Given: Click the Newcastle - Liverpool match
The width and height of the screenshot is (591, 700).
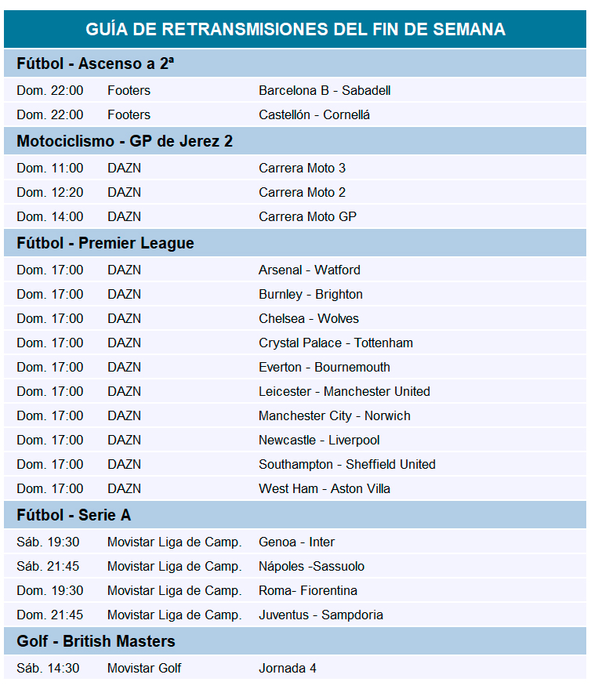Looking at the screenshot, I should point(319,441).
